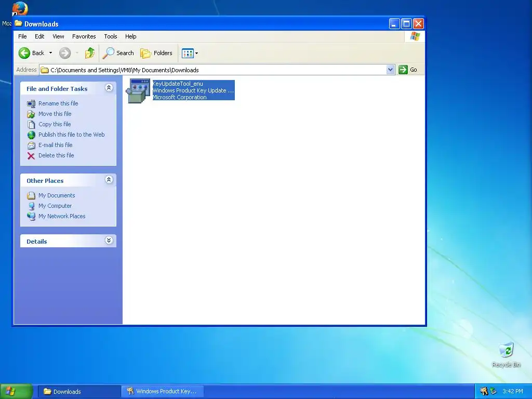Image resolution: width=532 pixels, height=399 pixels.
Task: Click Delete this file
Action: tap(56, 155)
